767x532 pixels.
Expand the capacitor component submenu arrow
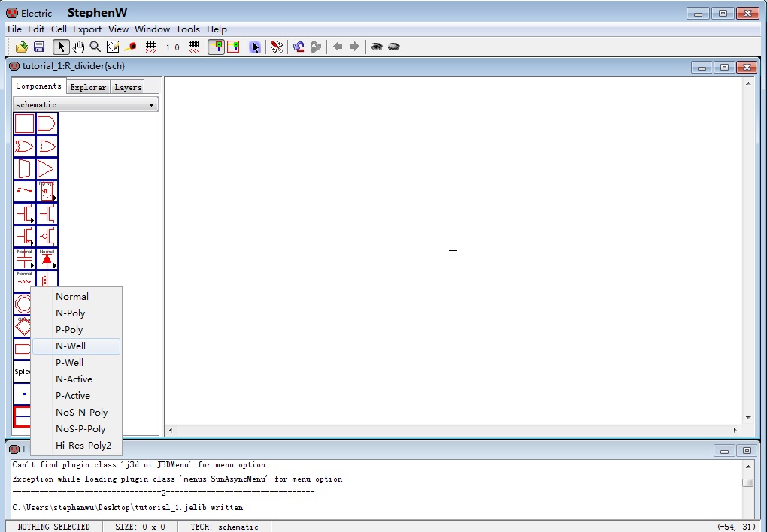click(32, 265)
